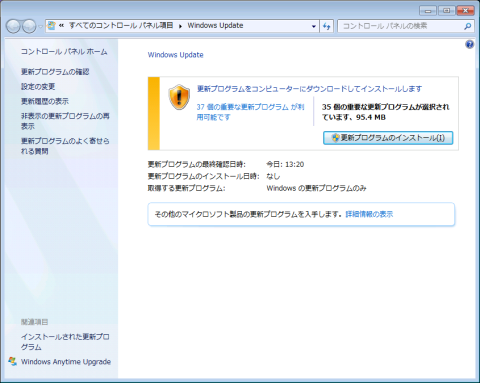Open Help via the blue question mark
The width and height of the screenshot is (480, 383).
tap(469, 44)
